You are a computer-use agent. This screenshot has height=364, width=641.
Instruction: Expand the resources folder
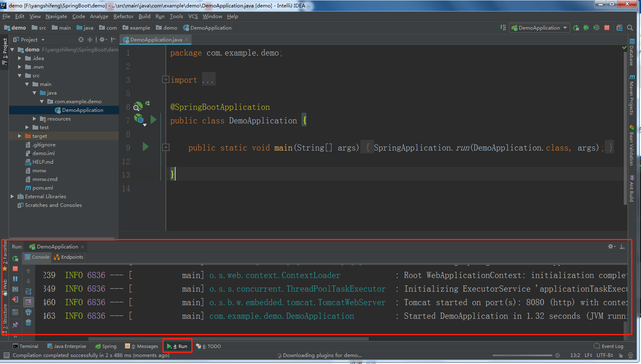(35, 119)
